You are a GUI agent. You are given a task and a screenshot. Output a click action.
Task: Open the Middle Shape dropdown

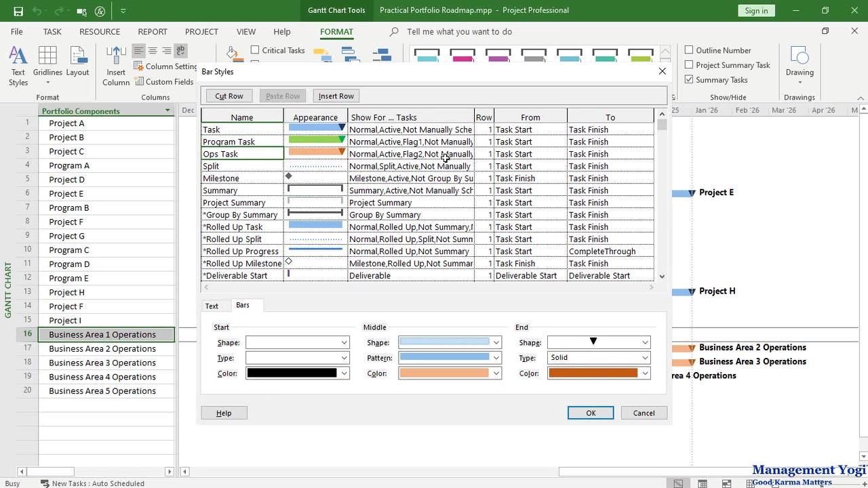click(496, 343)
